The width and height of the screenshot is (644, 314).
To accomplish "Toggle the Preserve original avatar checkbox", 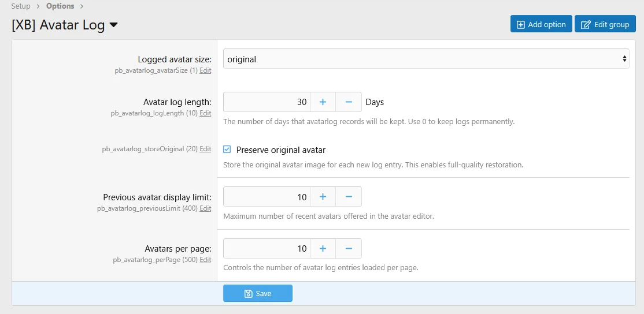I will pyautogui.click(x=227, y=149).
